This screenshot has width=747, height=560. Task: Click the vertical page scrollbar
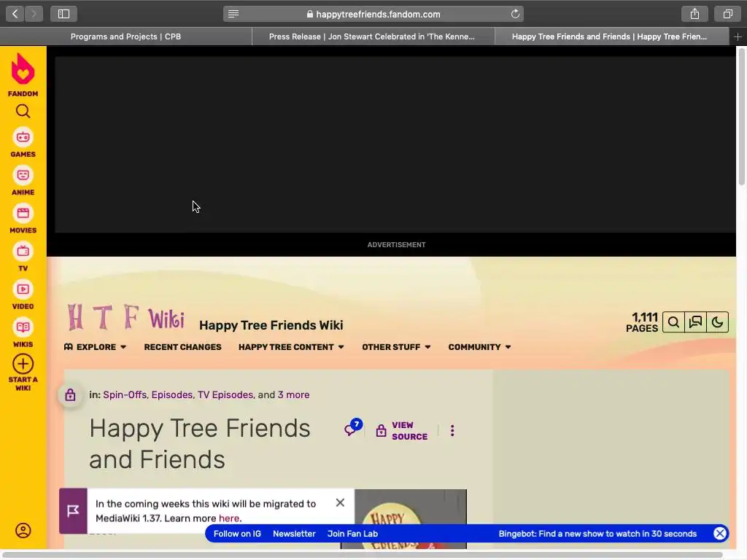point(741,117)
